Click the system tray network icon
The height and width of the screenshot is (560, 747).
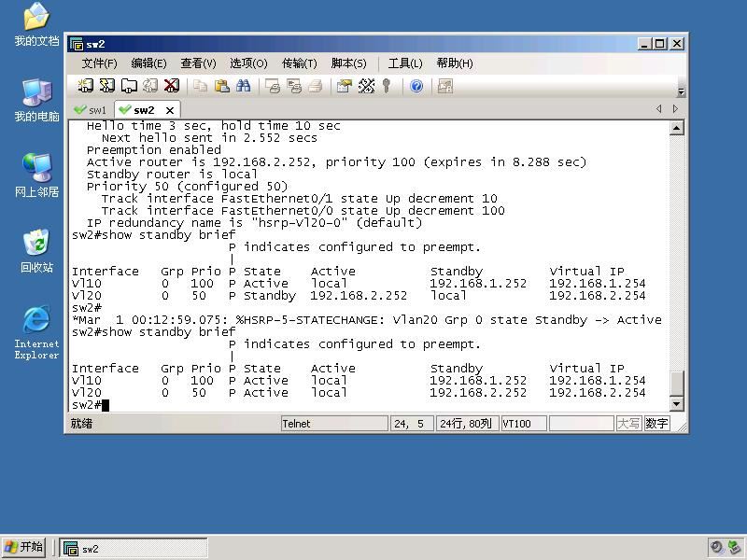pyautogui.click(x=736, y=548)
